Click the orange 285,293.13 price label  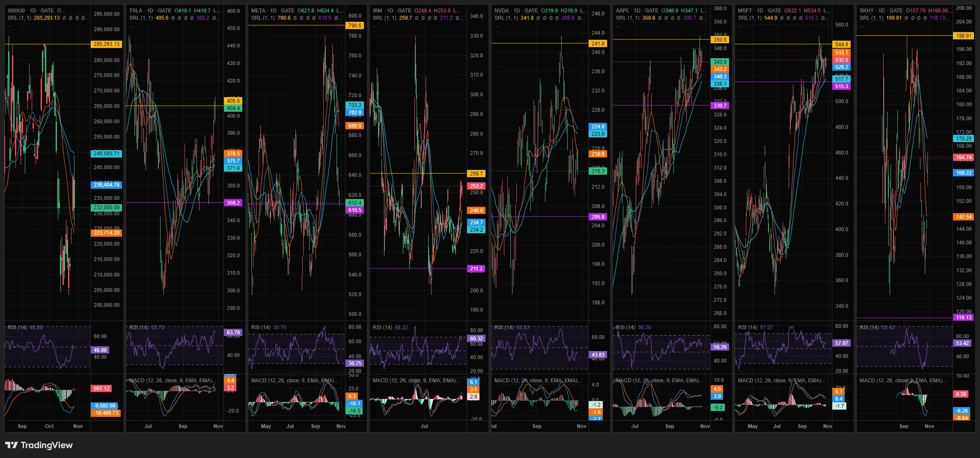(107, 44)
